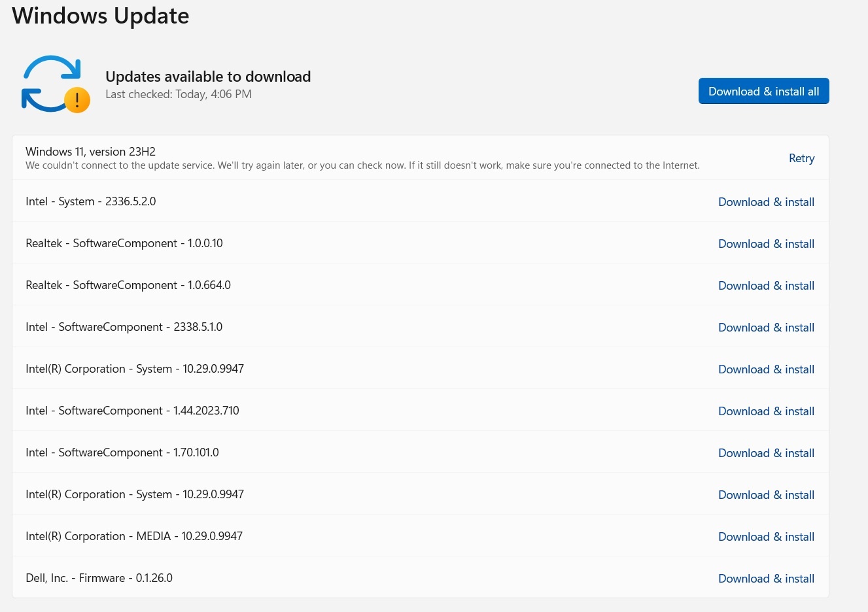Click 'Intel(R) Corporation - MEDIA - 10.29.0.9947' text
The image size is (868, 612).
coord(134,536)
